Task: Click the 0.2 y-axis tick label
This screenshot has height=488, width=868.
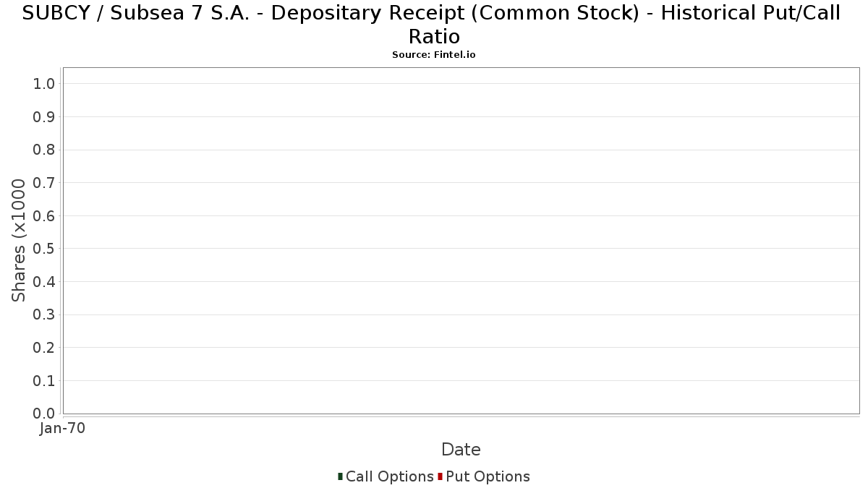Action: pyautogui.click(x=44, y=348)
